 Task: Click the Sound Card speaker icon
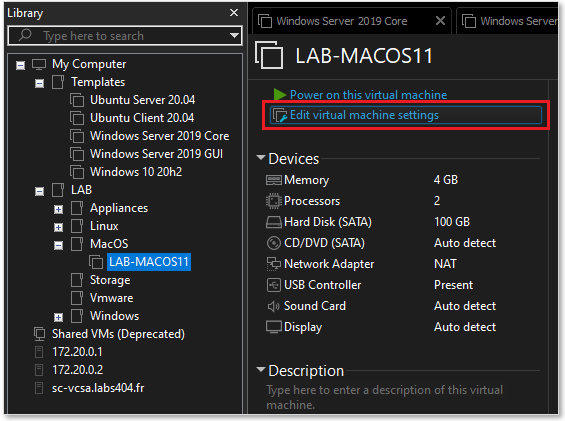273,306
